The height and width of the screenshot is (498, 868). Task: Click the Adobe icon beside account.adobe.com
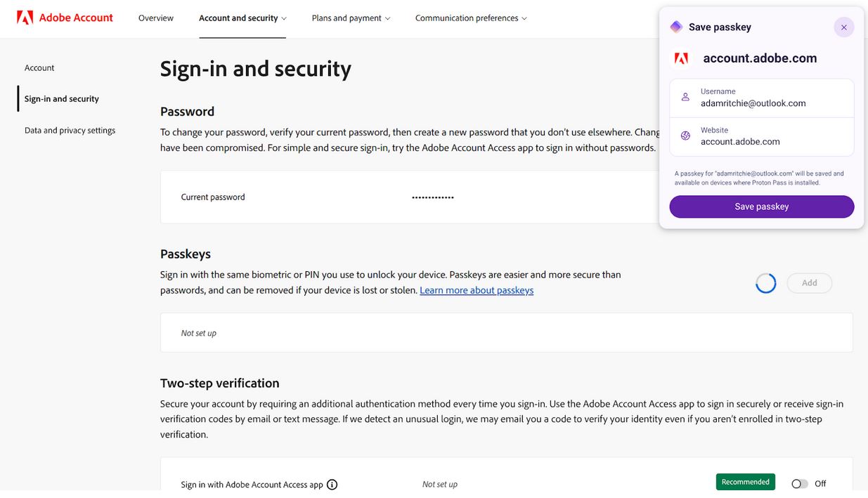pyautogui.click(x=681, y=58)
